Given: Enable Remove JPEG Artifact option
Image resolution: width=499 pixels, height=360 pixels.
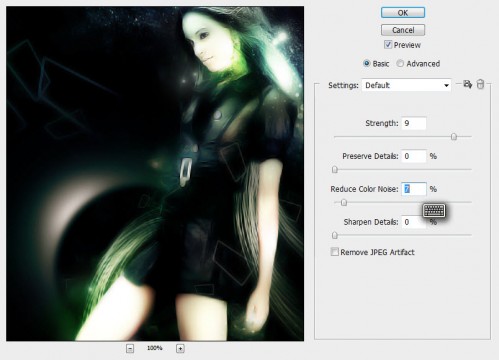Looking at the screenshot, I should pos(334,252).
